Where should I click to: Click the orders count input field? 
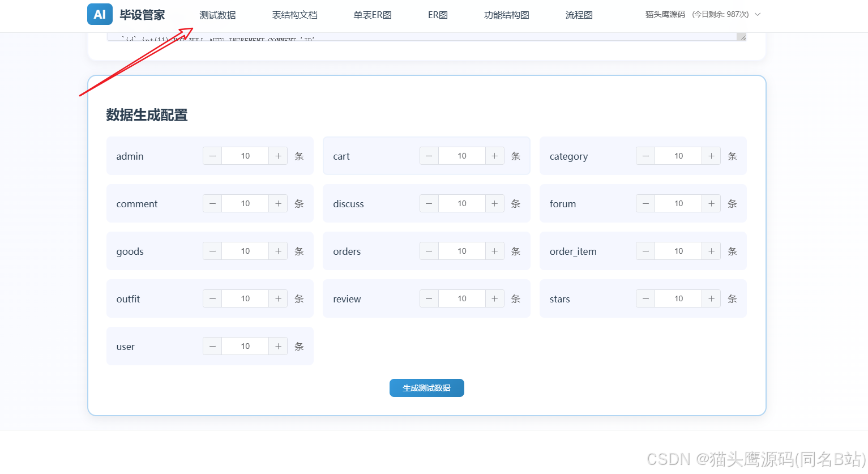point(462,251)
